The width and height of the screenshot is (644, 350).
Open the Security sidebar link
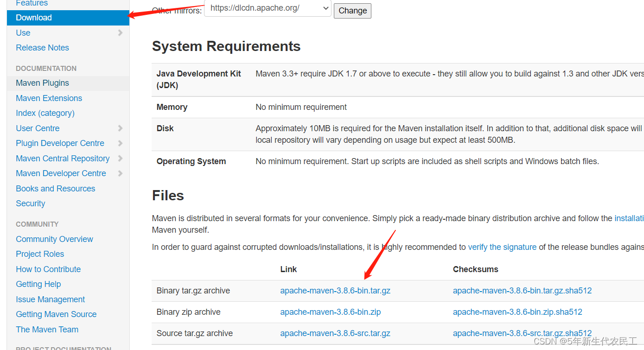[x=30, y=204]
